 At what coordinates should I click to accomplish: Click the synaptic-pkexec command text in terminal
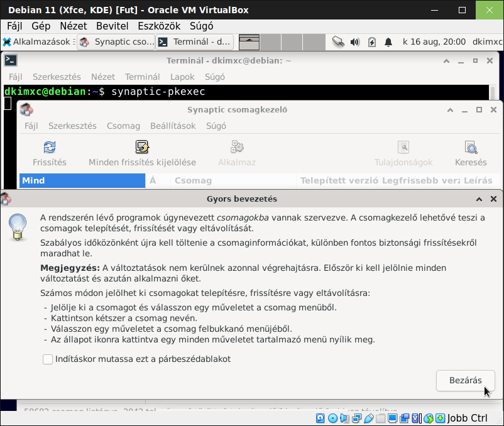pos(158,92)
